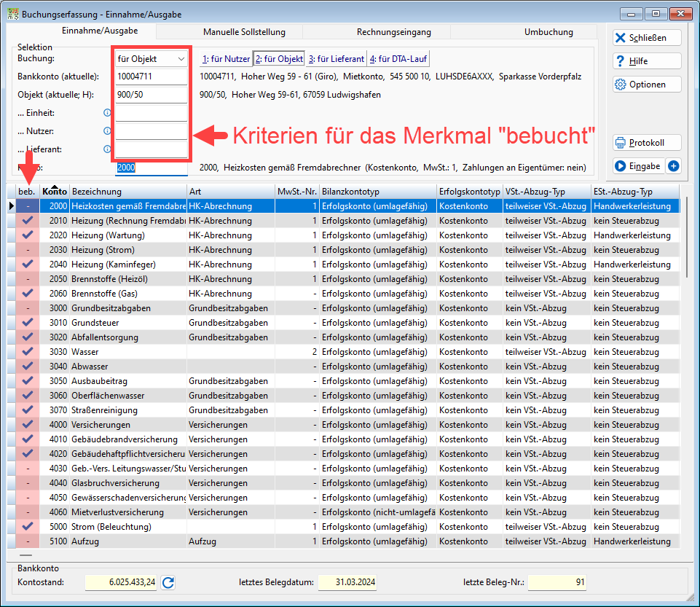Click the letztes Belegdatum field 31.03.2024
Screen dimensions: 700x607
pyautogui.click(x=347, y=582)
